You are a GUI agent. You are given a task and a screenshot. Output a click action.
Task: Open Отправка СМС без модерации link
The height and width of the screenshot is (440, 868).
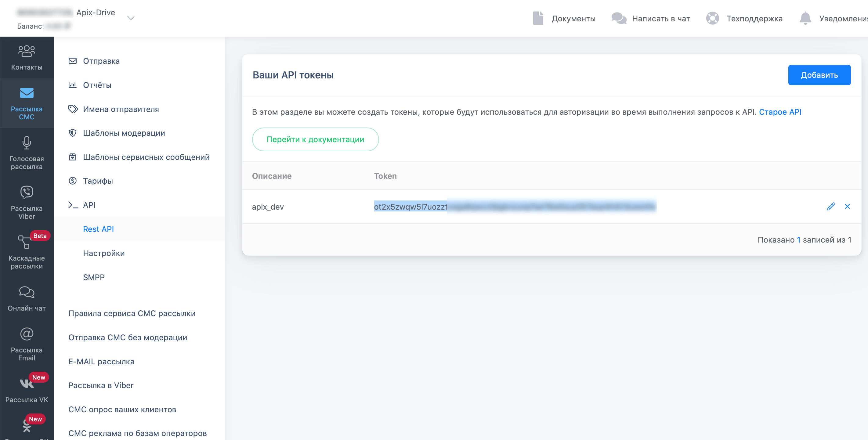click(x=128, y=337)
